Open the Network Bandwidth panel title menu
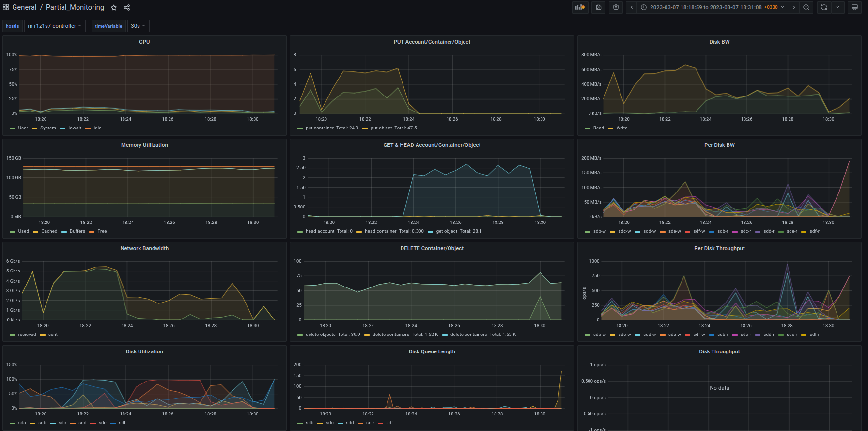868x431 pixels. 144,248
